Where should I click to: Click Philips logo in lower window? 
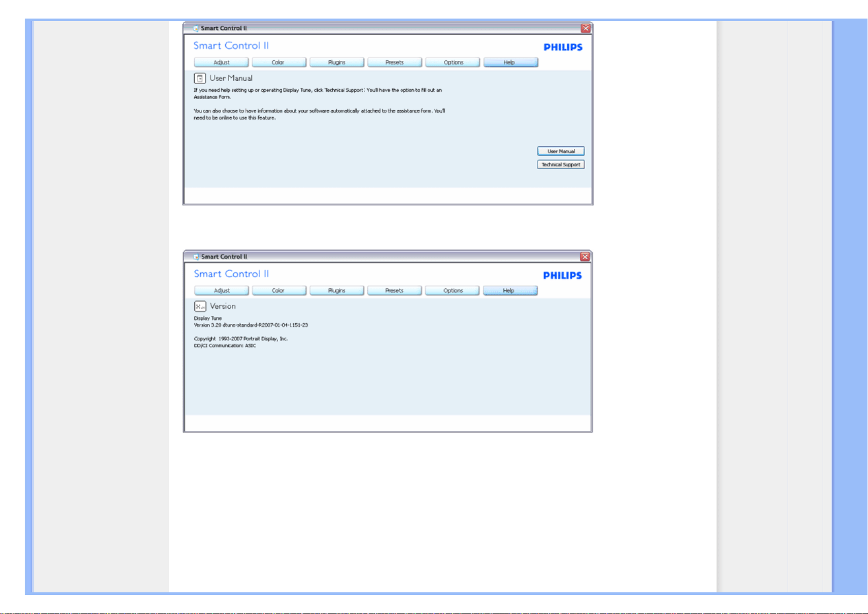(563, 276)
